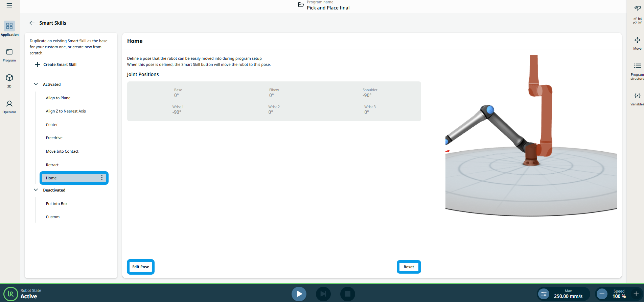Viewport: 644px width, 302px height.
Task: Click the Step forward button
Action: point(323,294)
